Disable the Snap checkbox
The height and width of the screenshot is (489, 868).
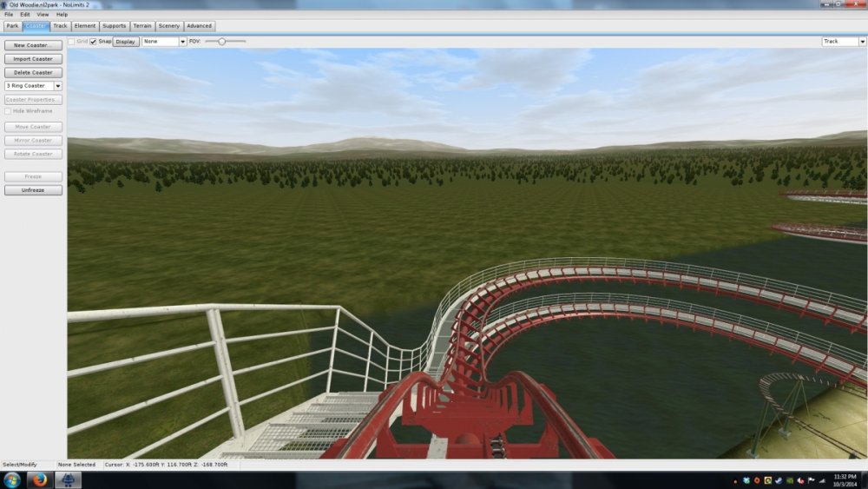coord(93,41)
